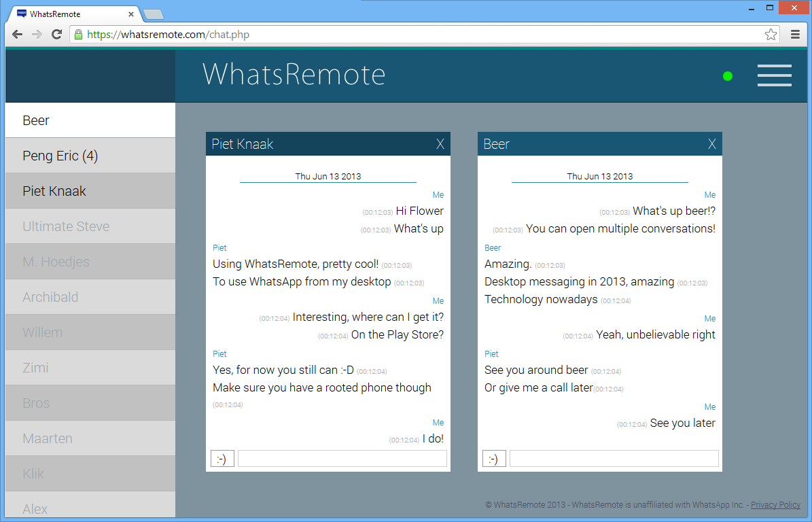Click the address bar URL field
Screen dimensions: 812x522
click(x=423, y=34)
